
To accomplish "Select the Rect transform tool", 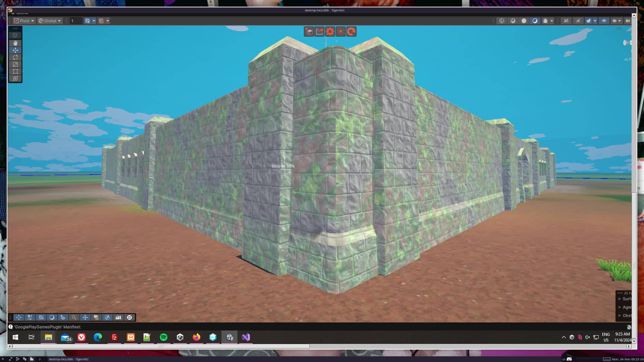I will [15, 71].
